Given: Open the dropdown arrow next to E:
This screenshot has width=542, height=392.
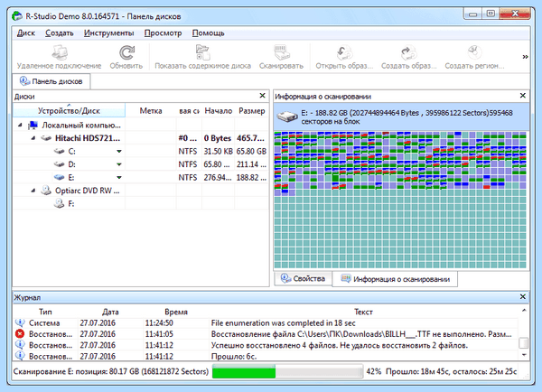Looking at the screenshot, I should click(x=119, y=177).
